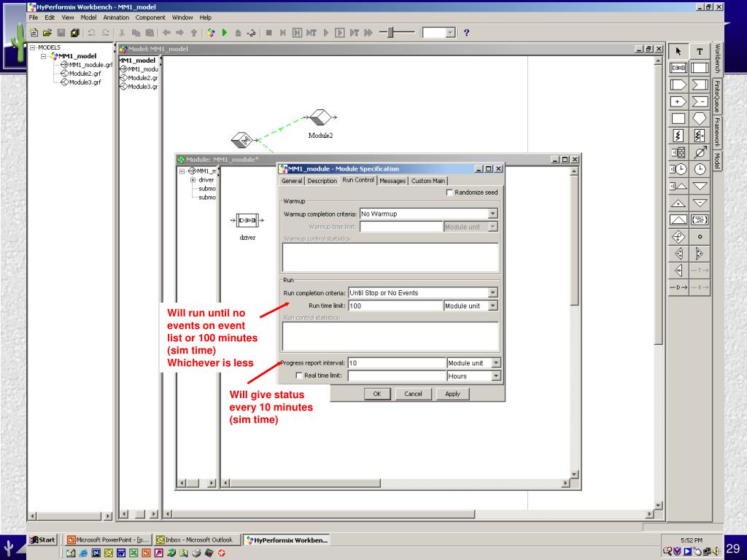Collapse the MODELS tree root
Screen dimensions: 747x560
tap(32, 47)
